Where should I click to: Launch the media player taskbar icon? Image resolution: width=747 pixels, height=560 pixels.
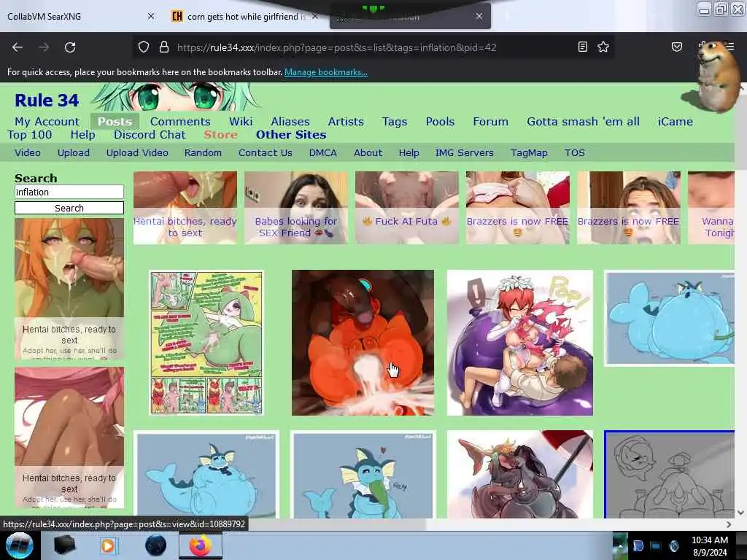click(108, 545)
